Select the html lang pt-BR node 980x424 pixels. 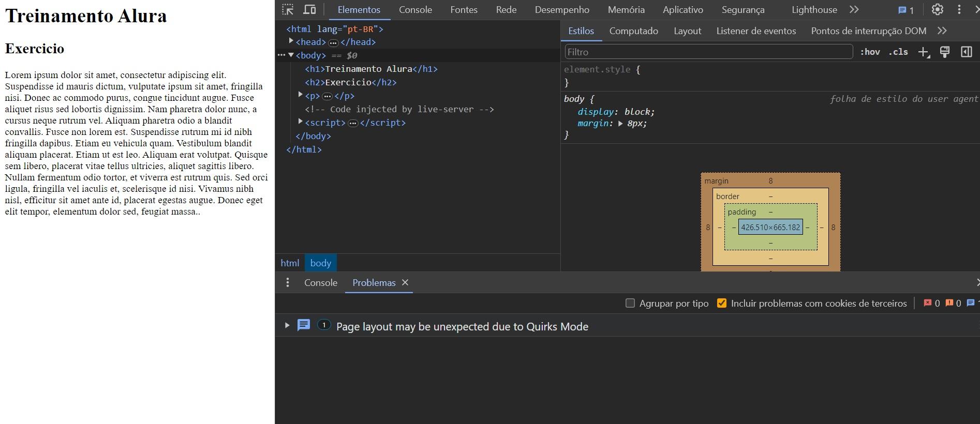(335, 29)
